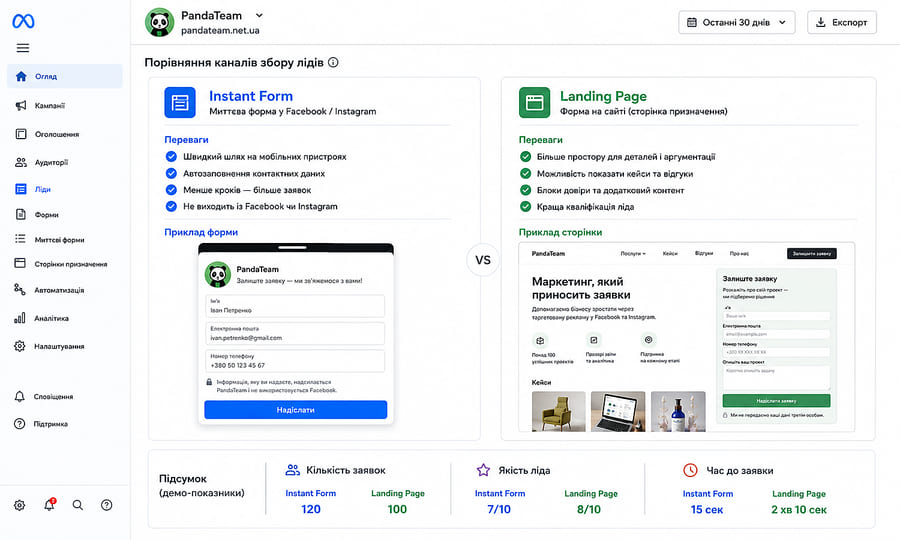The height and width of the screenshot is (540, 900).
Task: Click the bottom help question icon
Action: click(106, 505)
